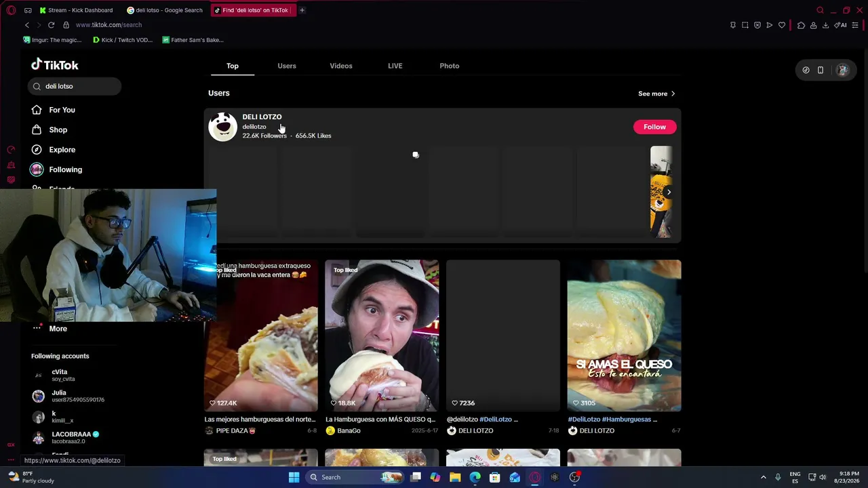Click the TikTok search input field

(75, 86)
